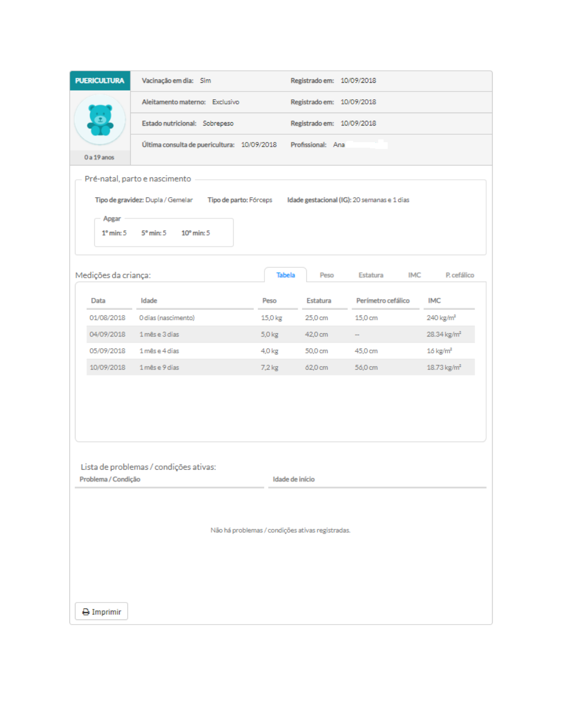Click the 18.73 kg/m² IMC value

[x=444, y=367]
